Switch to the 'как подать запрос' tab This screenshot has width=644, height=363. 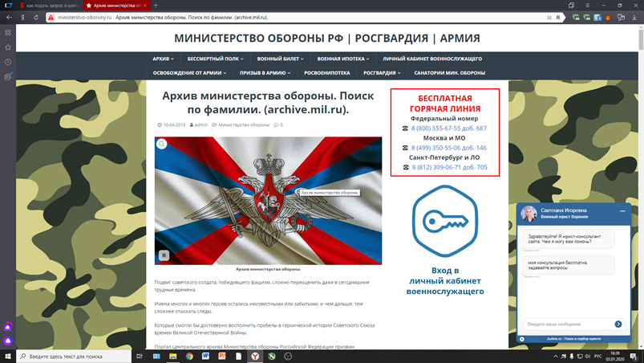point(49,6)
